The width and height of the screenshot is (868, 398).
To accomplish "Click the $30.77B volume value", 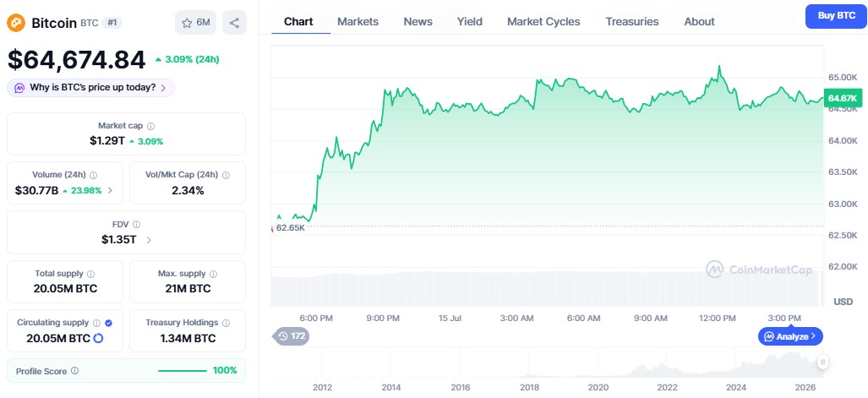I will (x=36, y=190).
